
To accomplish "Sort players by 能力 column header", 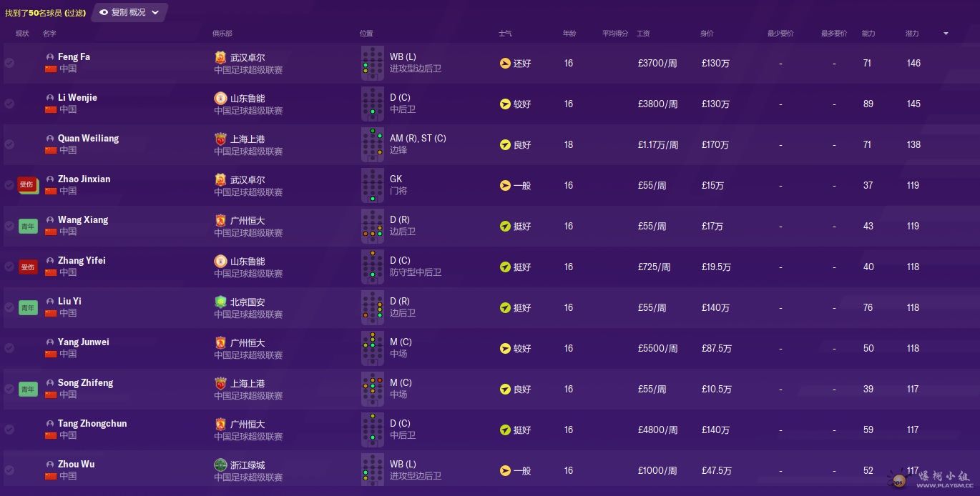I will (x=868, y=34).
